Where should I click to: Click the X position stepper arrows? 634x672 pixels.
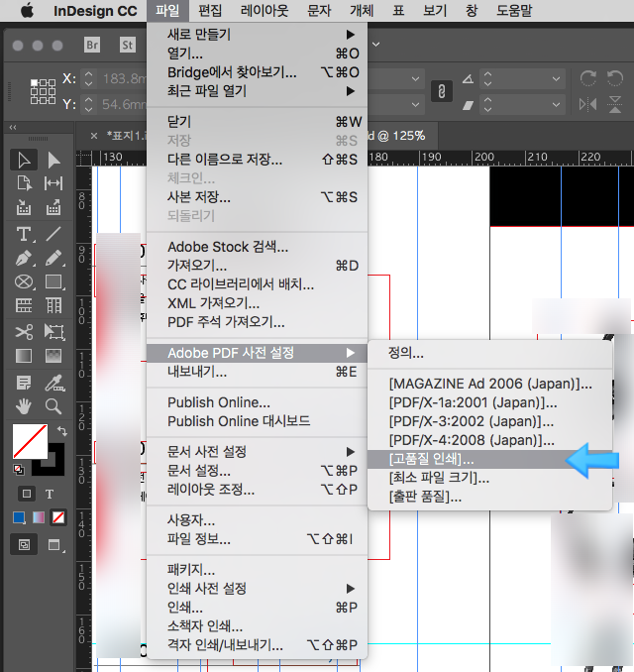coord(89,79)
